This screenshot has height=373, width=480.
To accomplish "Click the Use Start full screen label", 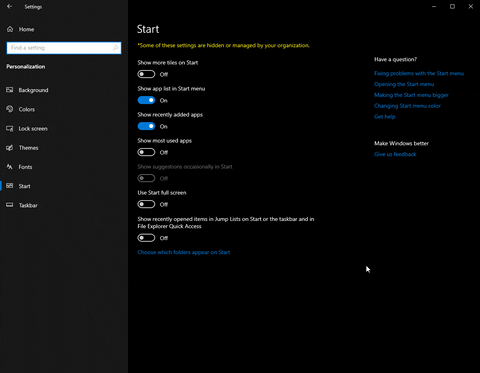I will [162, 193].
